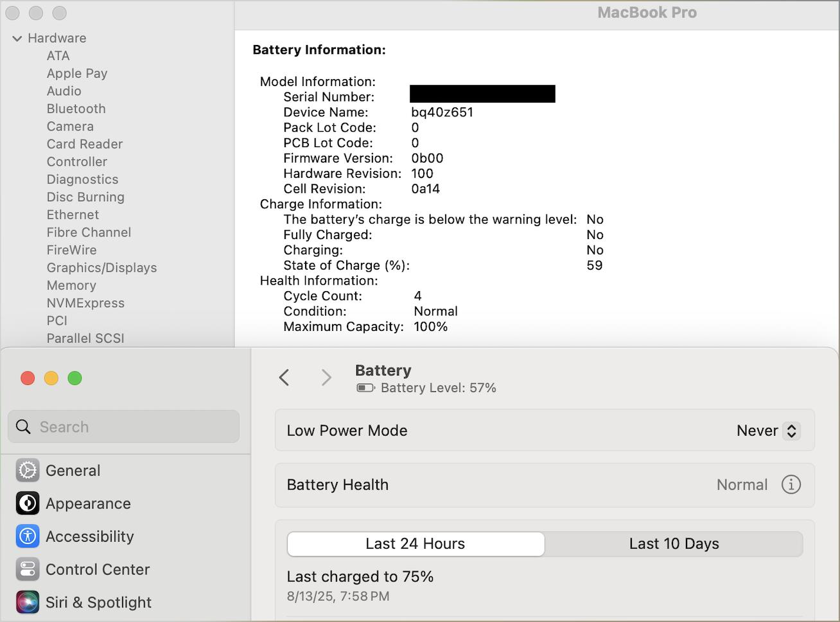Click Cycle Count value 4
Viewport: 840px width, 622px height.
[x=418, y=296]
